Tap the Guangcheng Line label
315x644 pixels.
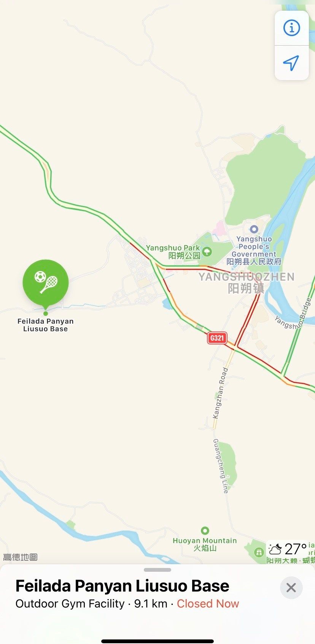click(221, 466)
